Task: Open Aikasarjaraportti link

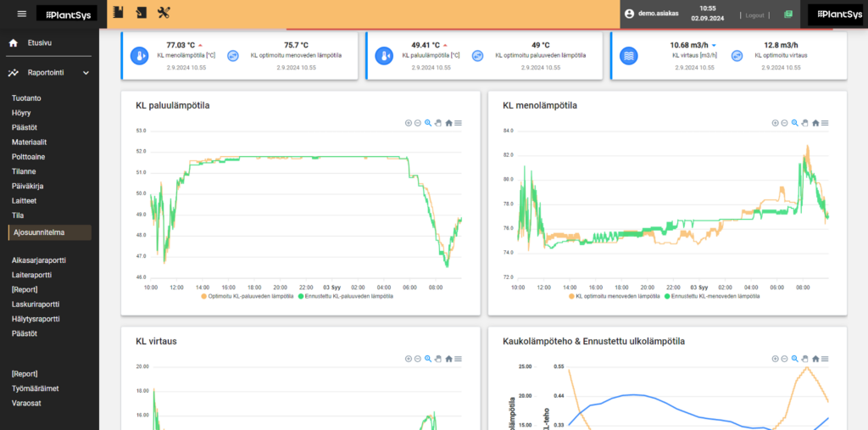Action: tap(39, 260)
